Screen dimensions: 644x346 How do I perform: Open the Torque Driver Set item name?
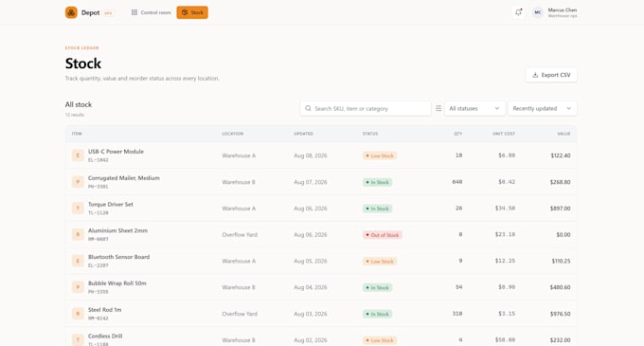(111, 204)
